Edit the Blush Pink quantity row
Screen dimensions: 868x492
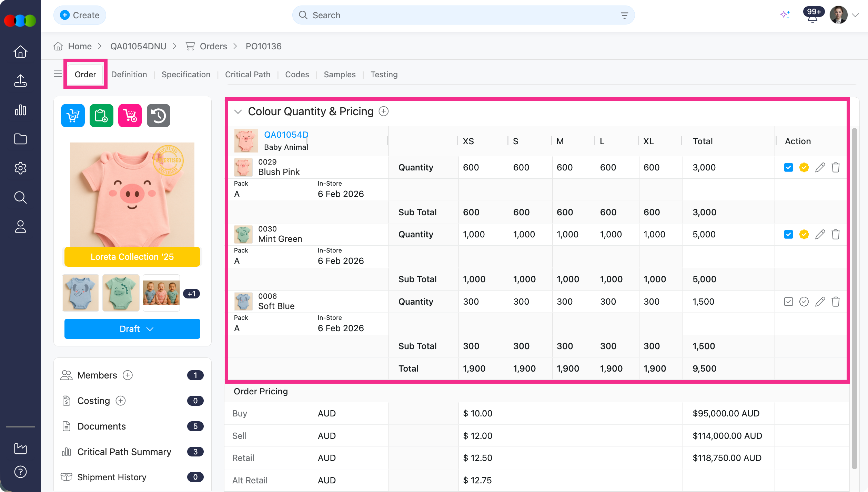pos(820,167)
